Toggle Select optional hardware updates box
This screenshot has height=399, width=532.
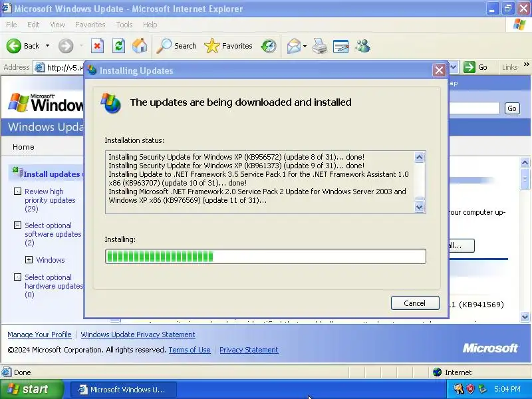pos(17,277)
